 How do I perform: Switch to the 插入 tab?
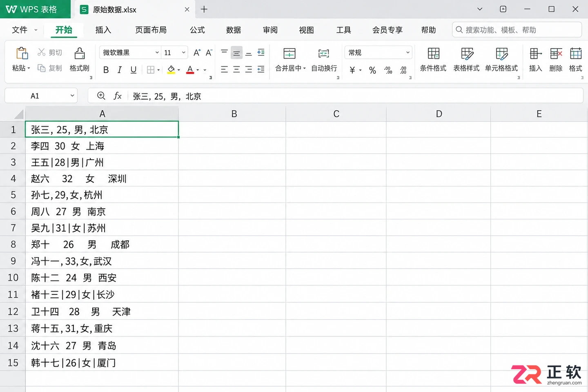[x=103, y=30]
